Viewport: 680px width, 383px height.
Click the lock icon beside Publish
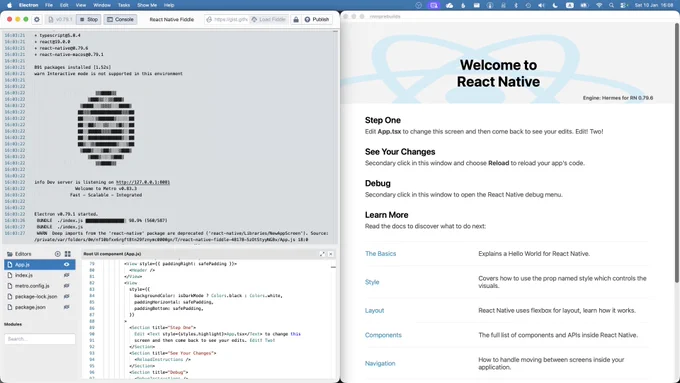pyautogui.click(x=296, y=20)
